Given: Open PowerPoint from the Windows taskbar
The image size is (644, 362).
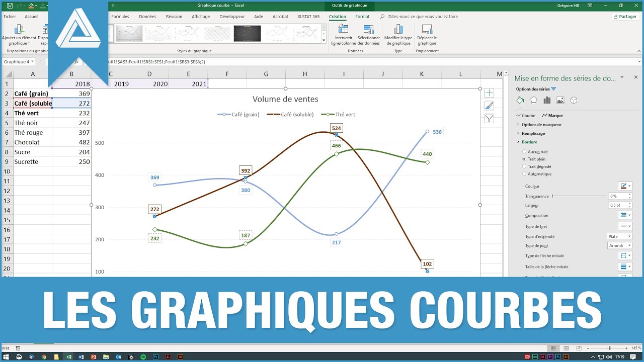Looking at the screenshot, I should [94, 356].
